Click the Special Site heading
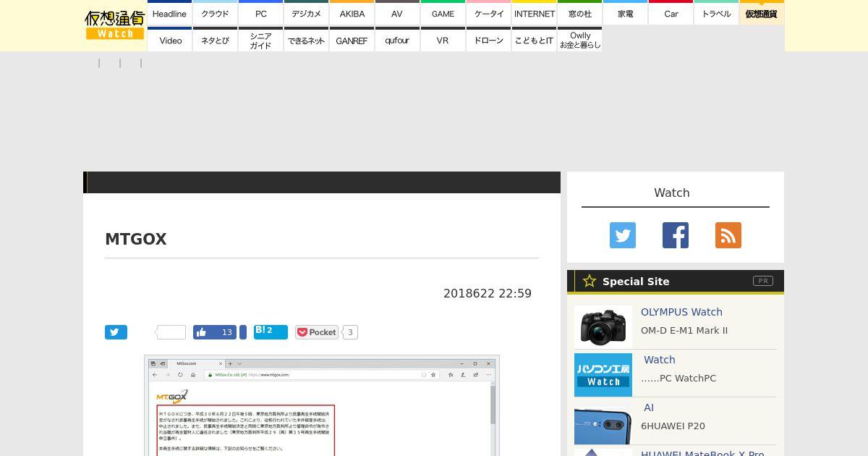Image resolution: width=868 pixels, height=456 pixels. (x=636, y=282)
